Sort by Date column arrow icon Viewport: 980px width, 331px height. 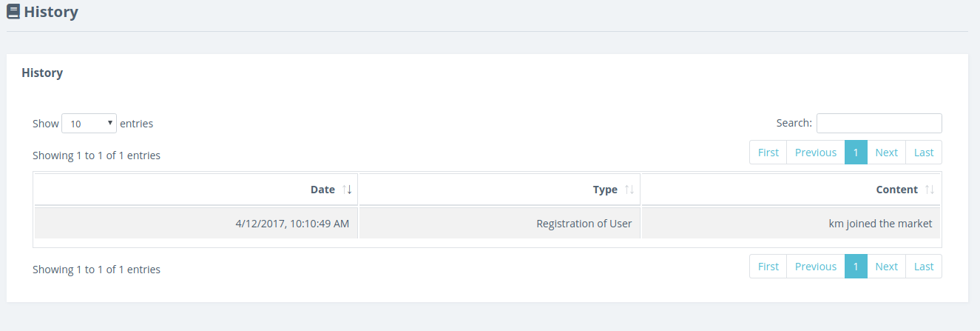tap(348, 190)
